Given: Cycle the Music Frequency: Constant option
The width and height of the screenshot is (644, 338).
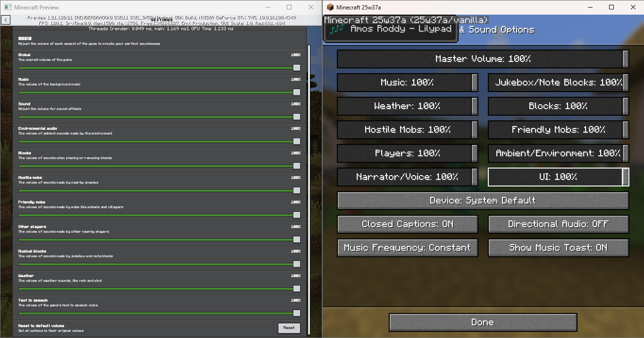Looking at the screenshot, I should tap(408, 248).
